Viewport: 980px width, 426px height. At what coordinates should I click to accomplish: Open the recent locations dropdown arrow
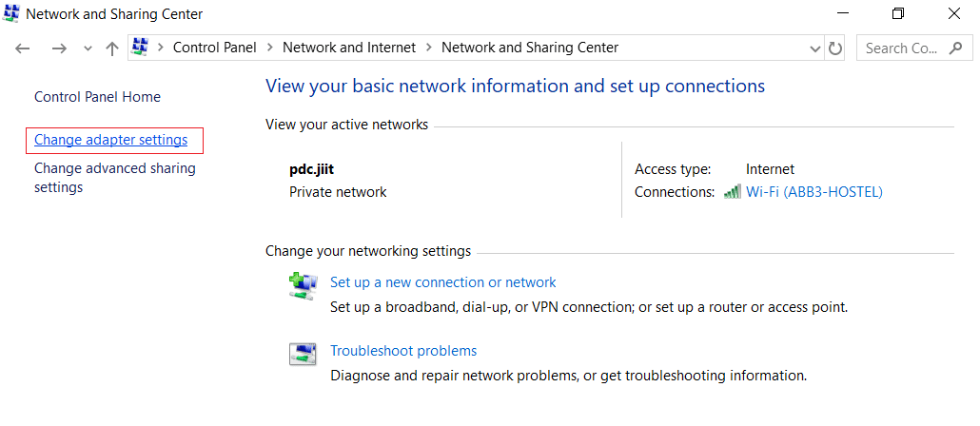pos(88,48)
